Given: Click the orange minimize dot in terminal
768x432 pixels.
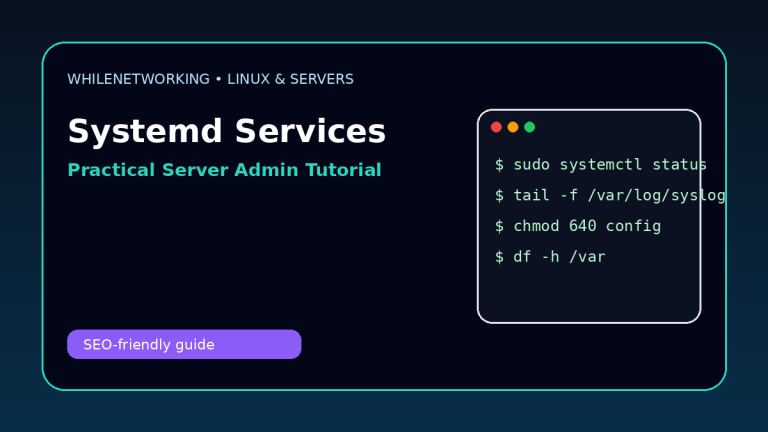Looking at the screenshot, I should coord(513,127).
